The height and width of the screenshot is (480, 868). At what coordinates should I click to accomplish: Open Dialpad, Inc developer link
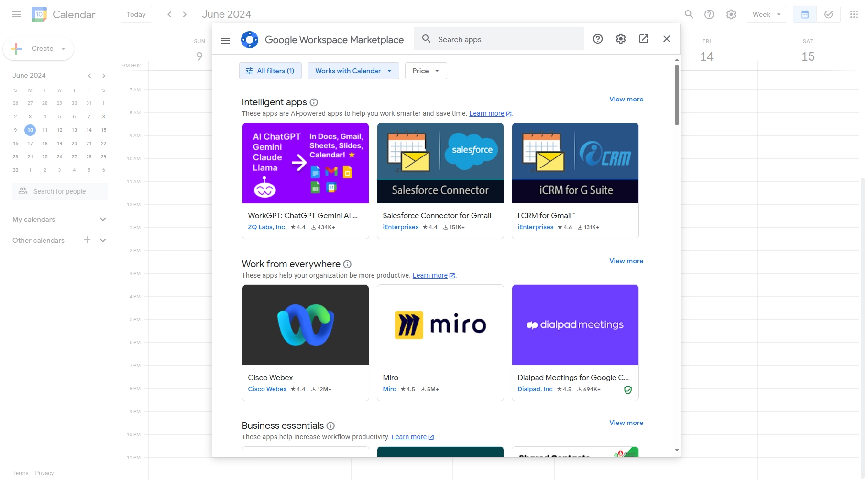(535, 389)
